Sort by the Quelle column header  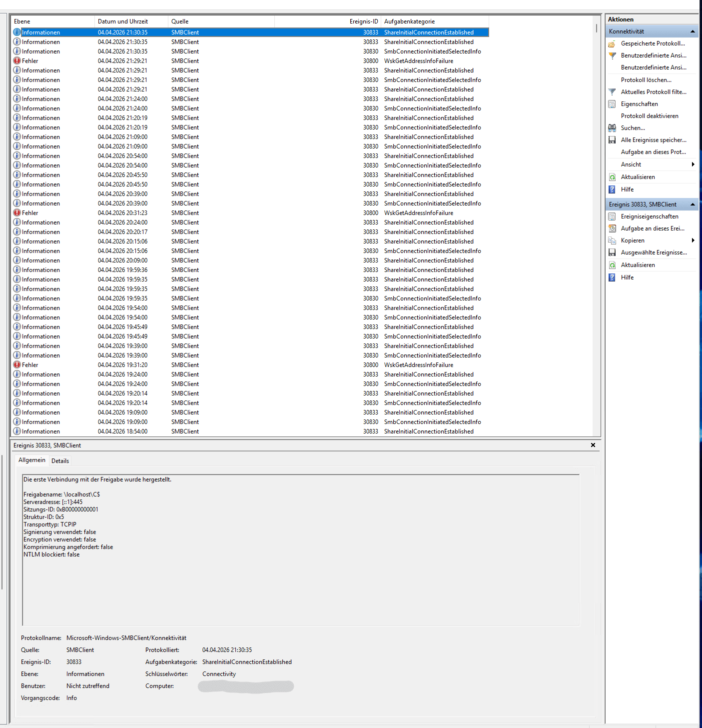pyautogui.click(x=221, y=21)
